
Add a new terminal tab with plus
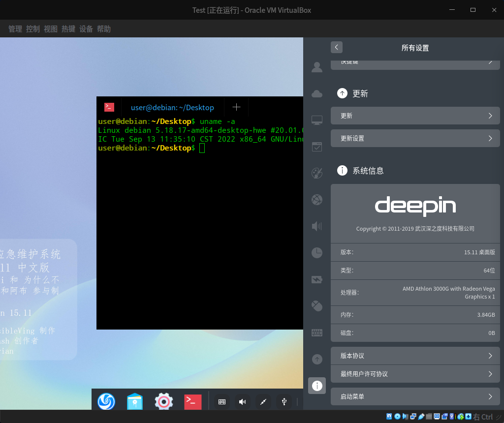click(x=236, y=107)
